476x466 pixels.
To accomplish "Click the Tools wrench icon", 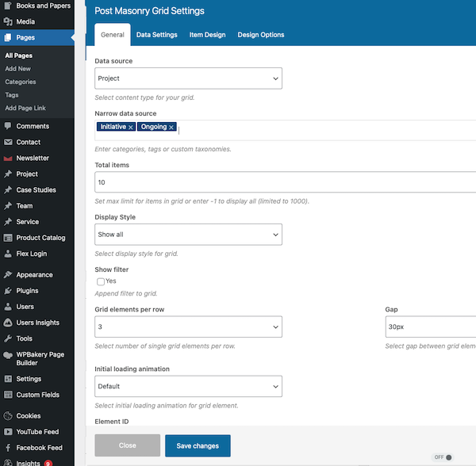I will click(8, 338).
